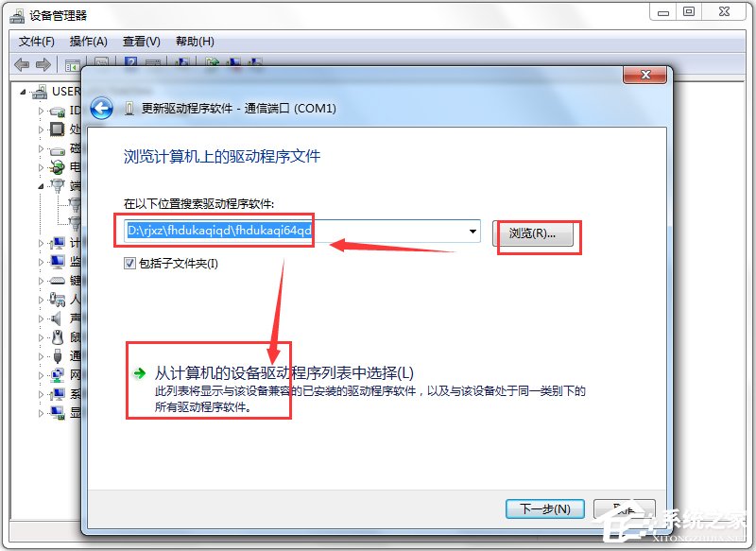Collapse the ports tree node
Viewport: 756px width, 551px height.
tap(42, 185)
